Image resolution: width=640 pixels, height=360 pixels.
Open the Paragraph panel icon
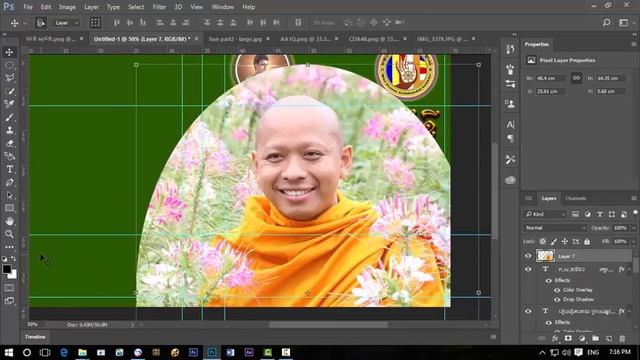point(510,139)
